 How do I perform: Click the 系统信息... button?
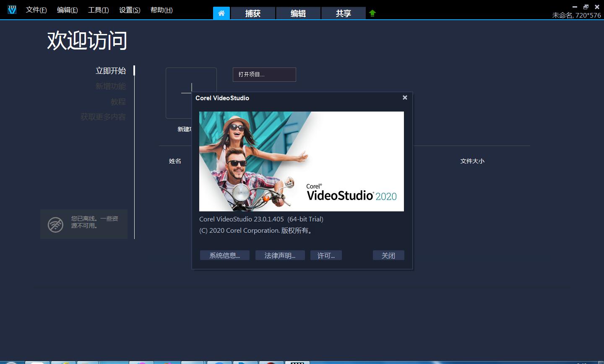pos(225,255)
